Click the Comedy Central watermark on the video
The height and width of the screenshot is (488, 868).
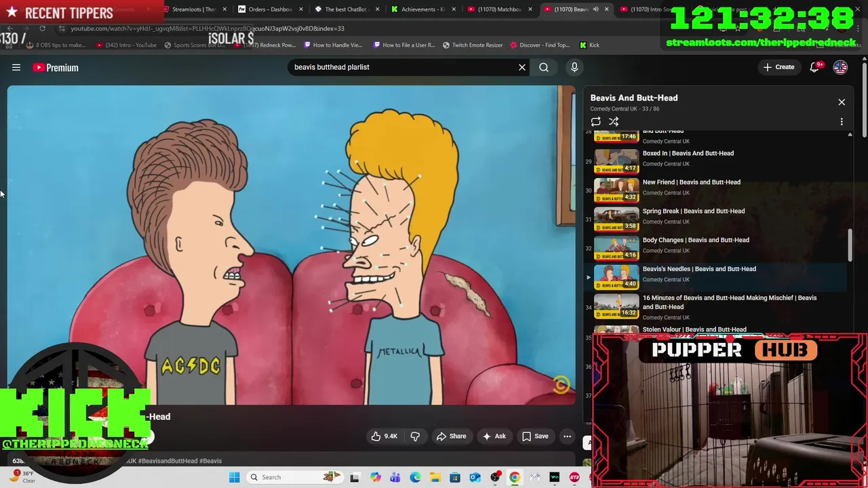click(x=561, y=385)
